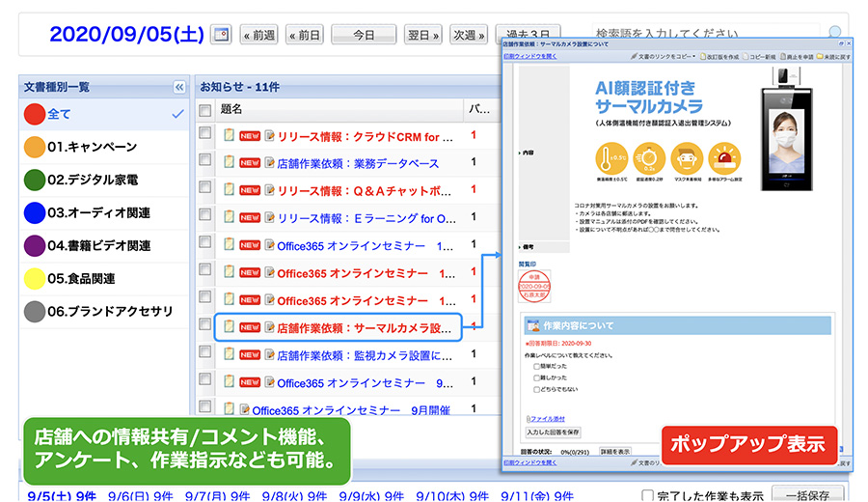Image resolution: width=868 pixels, height=502 pixels.
Task: Open Office365 オンラインセミナー 9月開催 notice
Action: pos(351,410)
